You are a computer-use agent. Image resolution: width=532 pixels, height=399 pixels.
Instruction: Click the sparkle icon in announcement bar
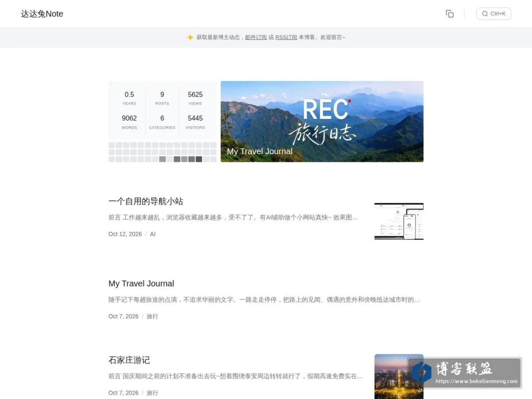click(x=190, y=37)
